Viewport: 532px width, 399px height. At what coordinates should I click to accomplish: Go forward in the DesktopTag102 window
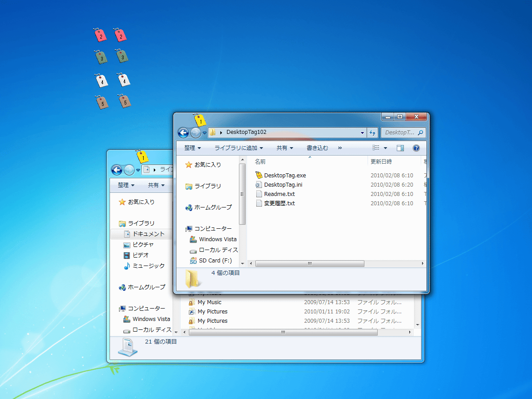[196, 132]
